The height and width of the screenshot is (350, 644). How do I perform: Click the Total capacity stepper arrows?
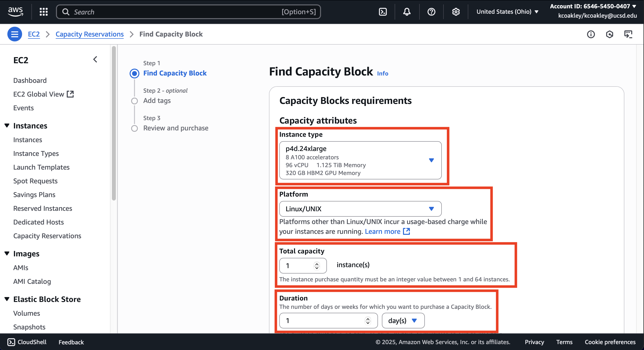pyautogui.click(x=317, y=266)
